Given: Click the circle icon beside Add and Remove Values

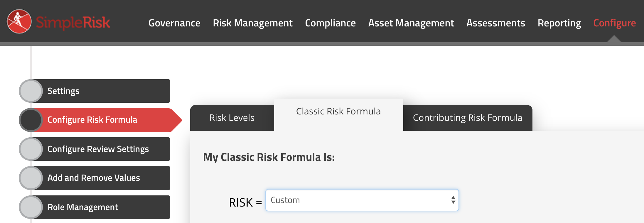Looking at the screenshot, I should [31, 178].
